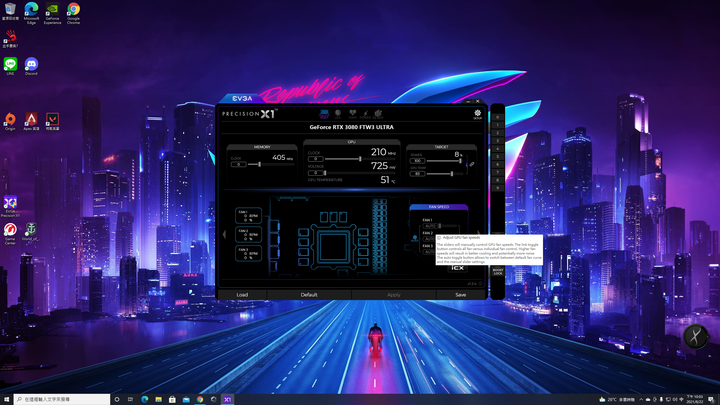Select profile slot 4
Image resolution: width=720 pixels, height=405 pixels.
click(497, 149)
